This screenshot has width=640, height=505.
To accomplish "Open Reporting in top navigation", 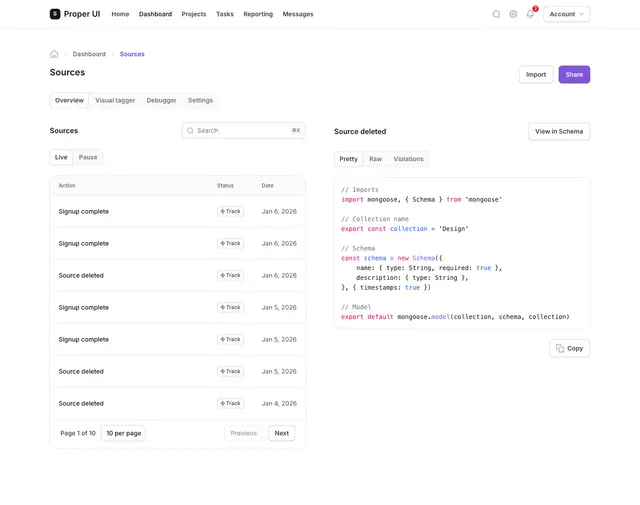I will [x=258, y=14].
